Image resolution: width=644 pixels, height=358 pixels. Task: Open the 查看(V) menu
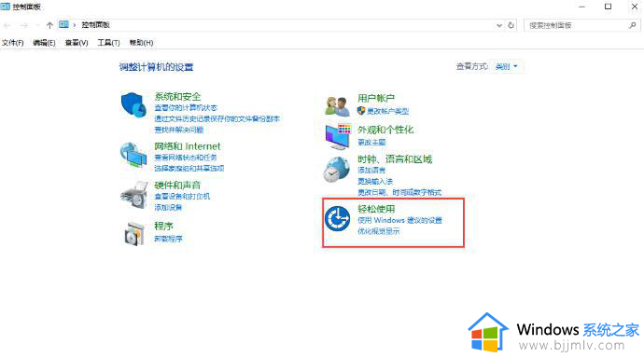[77, 43]
